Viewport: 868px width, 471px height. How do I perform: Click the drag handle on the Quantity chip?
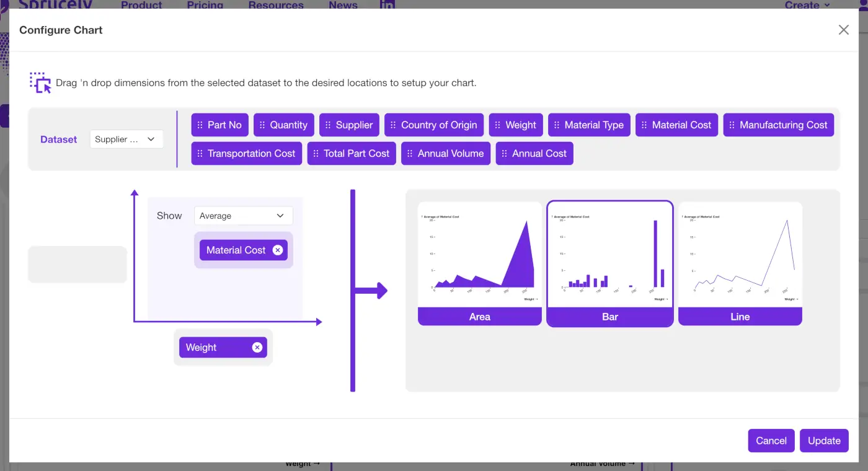pyautogui.click(x=263, y=125)
